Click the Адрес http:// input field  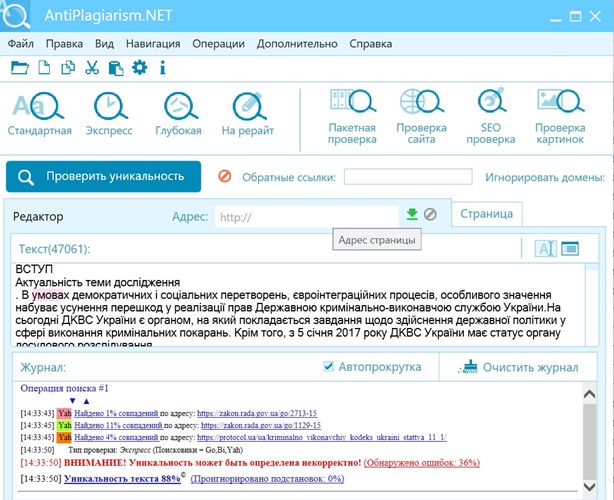[x=307, y=217]
